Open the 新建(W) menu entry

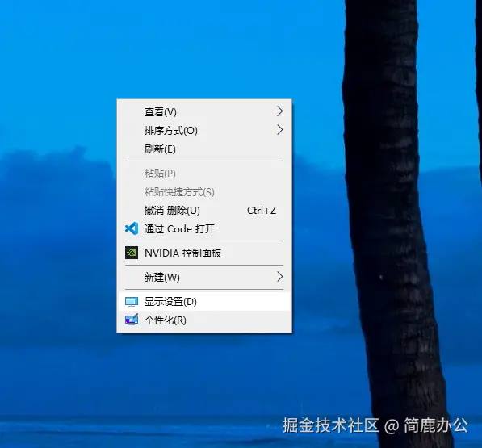coord(204,277)
